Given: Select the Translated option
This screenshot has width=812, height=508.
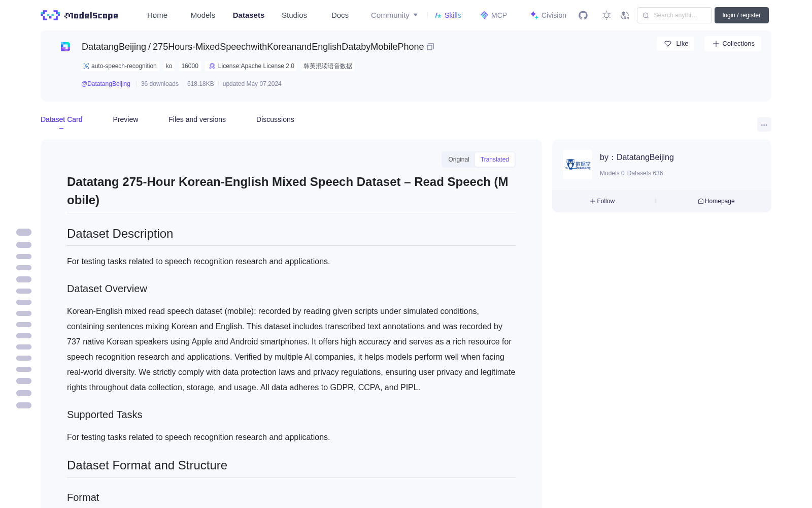Looking at the screenshot, I should tap(495, 160).
